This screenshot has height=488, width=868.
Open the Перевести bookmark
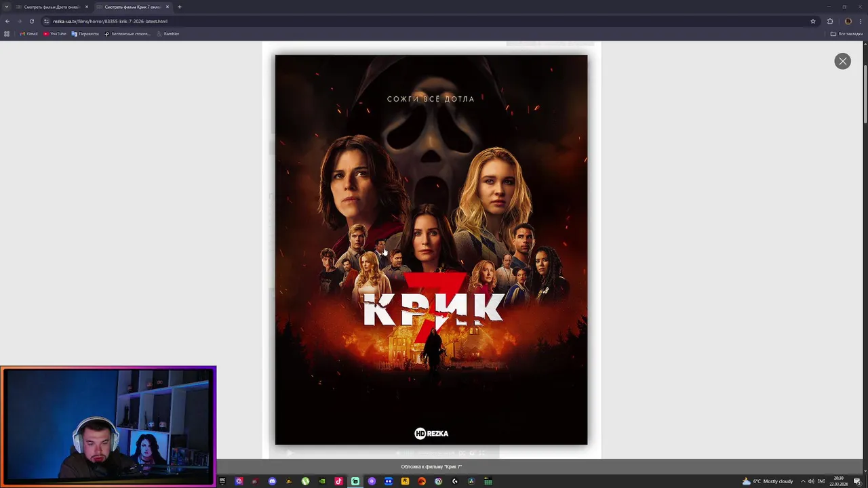85,34
